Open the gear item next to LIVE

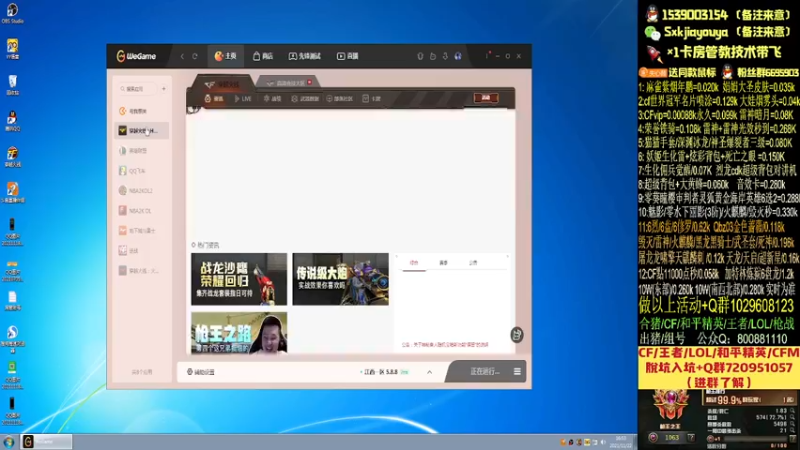point(272,98)
